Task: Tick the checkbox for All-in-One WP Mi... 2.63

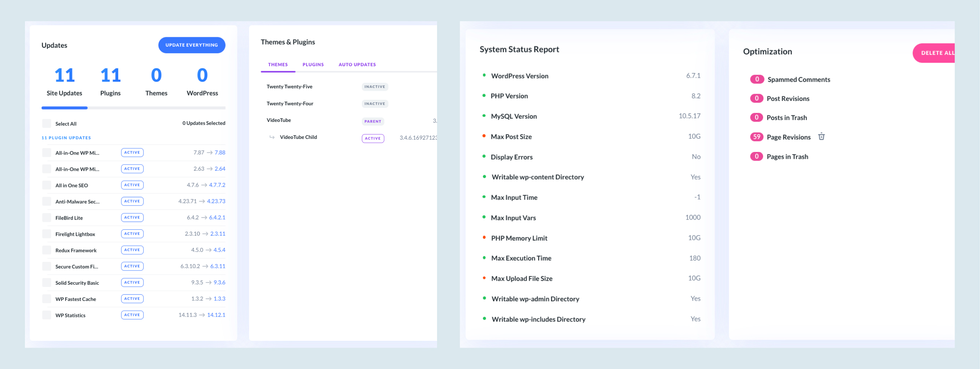Action: 46,169
